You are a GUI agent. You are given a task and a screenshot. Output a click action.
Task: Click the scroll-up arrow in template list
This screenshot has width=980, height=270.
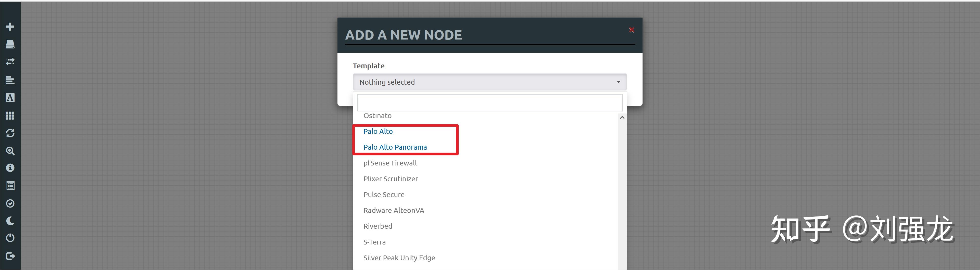coord(622,118)
